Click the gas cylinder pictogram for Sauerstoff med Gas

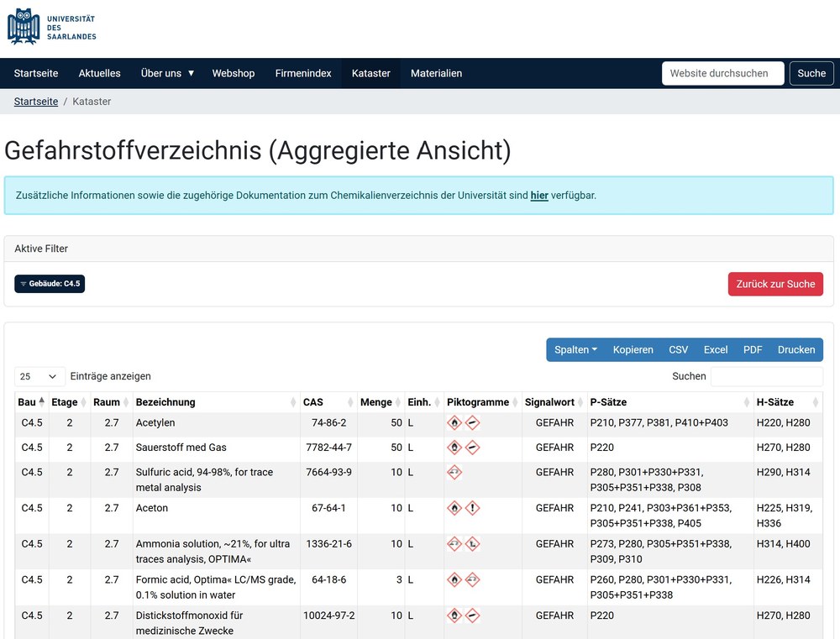coord(473,448)
